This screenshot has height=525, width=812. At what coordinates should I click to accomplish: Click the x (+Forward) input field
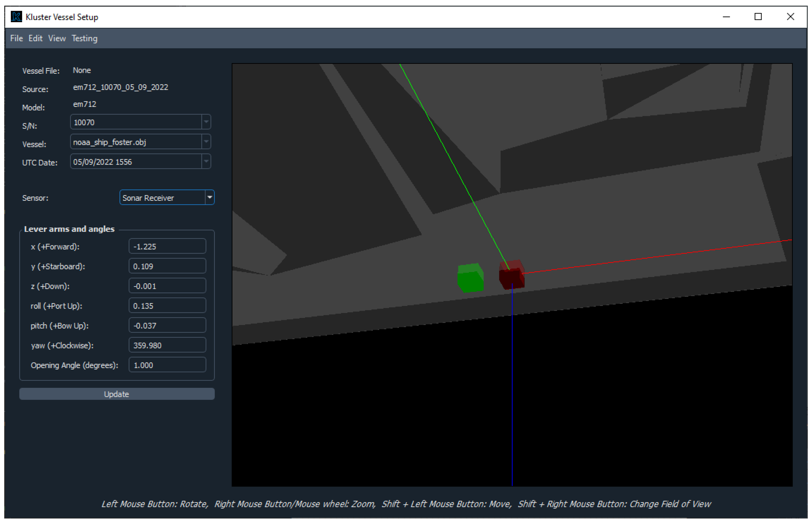tap(167, 247)
